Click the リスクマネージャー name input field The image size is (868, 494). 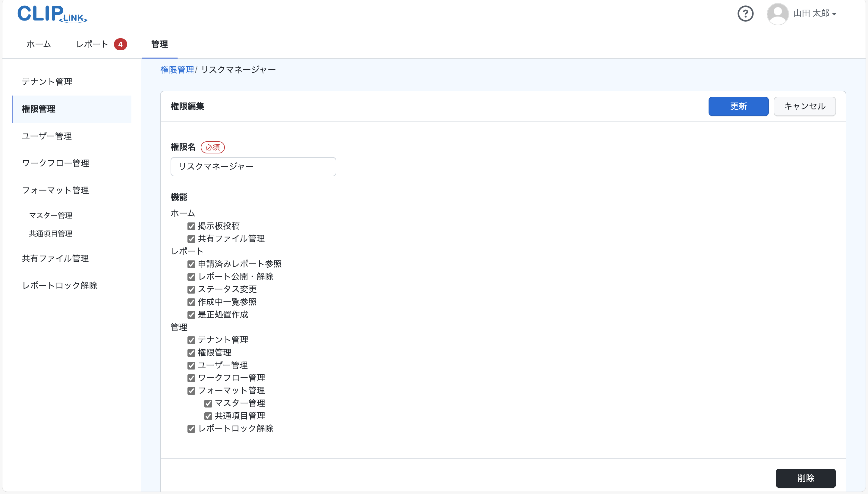tap(253, 167)
